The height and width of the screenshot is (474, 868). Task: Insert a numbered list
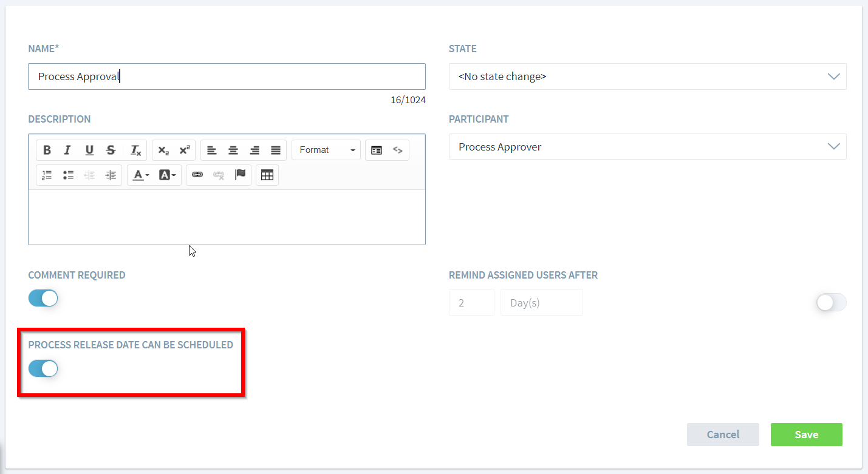47,175
